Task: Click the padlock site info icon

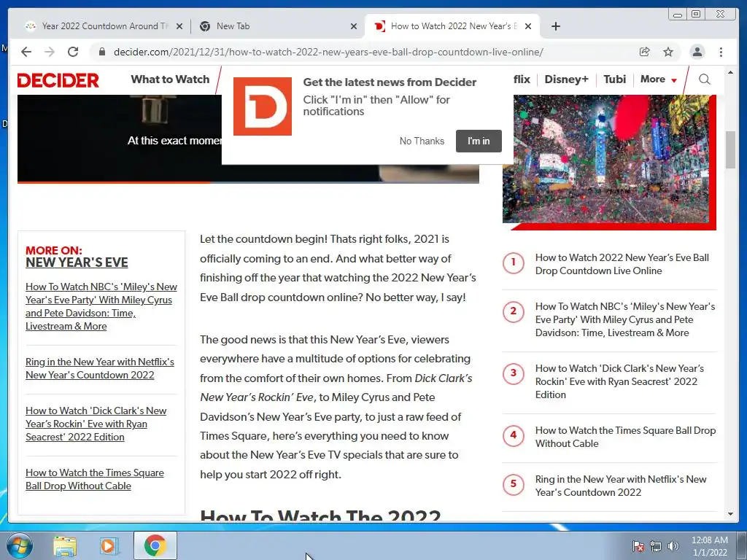Action: pyautogui.click(x=102, y=52)
